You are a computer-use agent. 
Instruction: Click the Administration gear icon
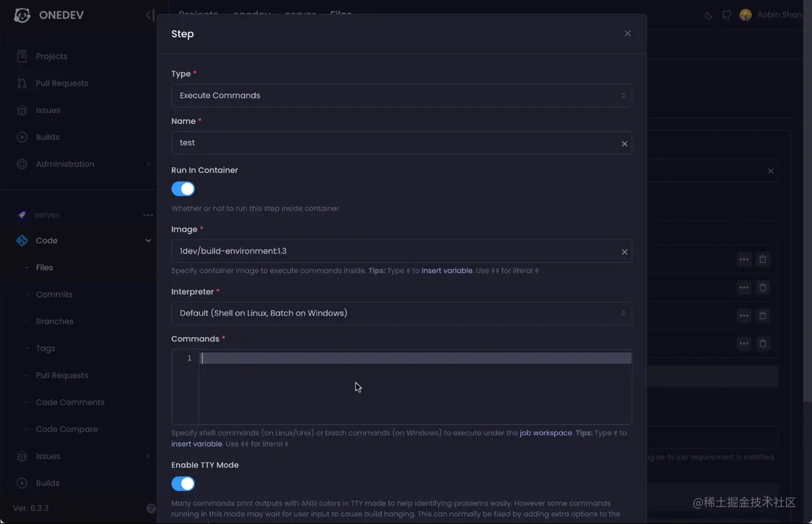click(22, 164)
